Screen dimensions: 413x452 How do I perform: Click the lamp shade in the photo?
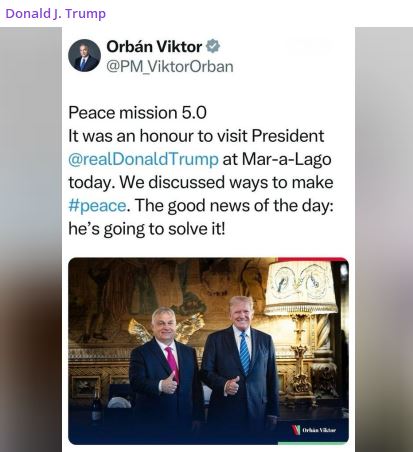click(x=300, y=287)
